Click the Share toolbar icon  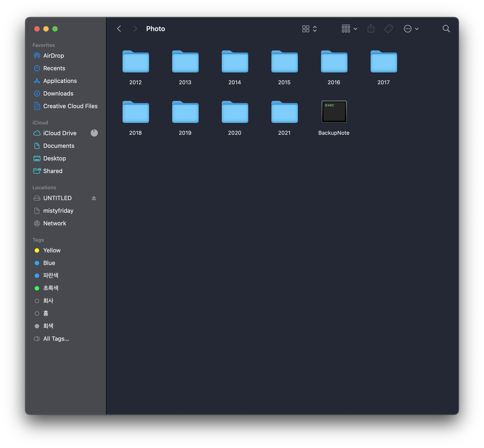[x=371, y=29]
